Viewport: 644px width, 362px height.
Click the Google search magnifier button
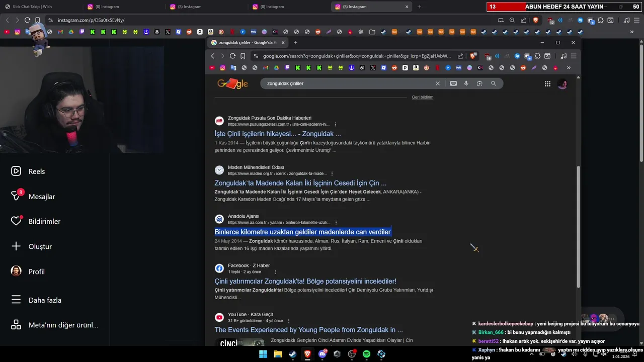click(494, 83)
